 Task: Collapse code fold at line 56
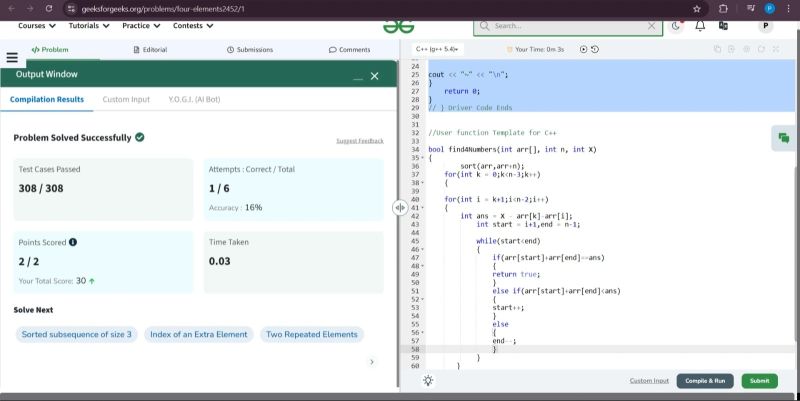(423, 333)
